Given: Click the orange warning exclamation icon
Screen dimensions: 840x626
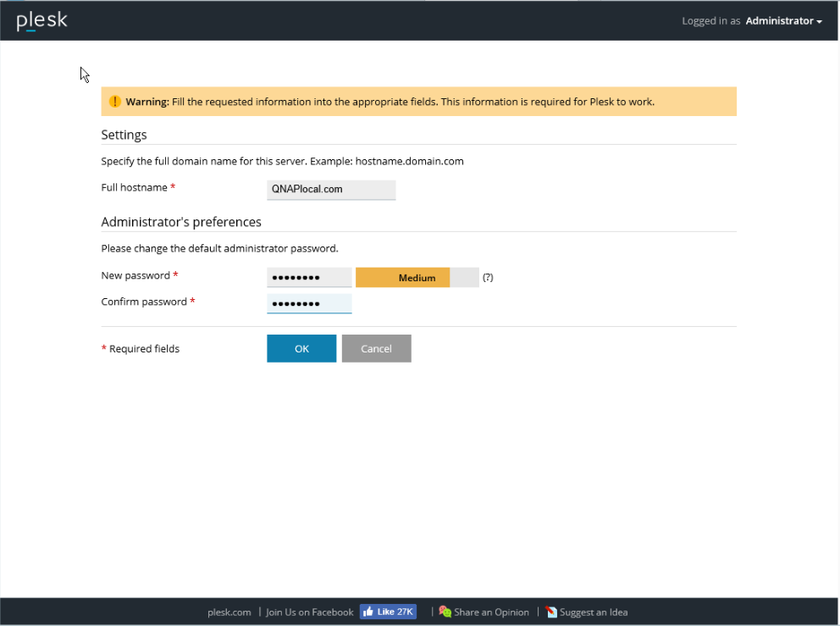Looking at the screenshot, I should (115, 102).
